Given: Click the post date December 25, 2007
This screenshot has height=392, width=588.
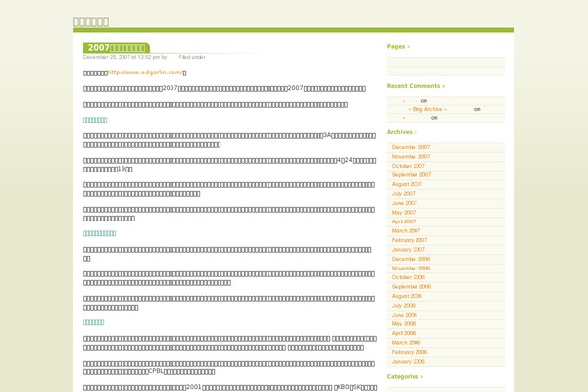Looking at the screenshot, I should pos(107,57).
